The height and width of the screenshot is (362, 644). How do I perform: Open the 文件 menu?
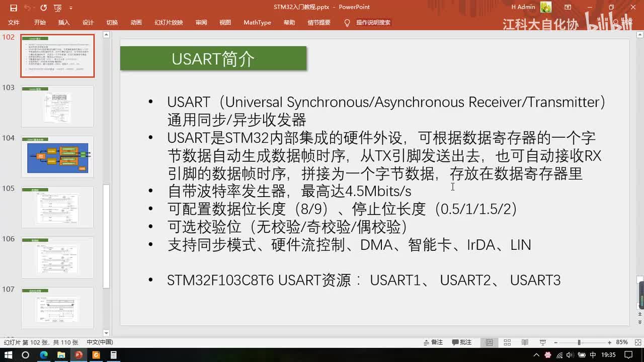tap(14, 23)
